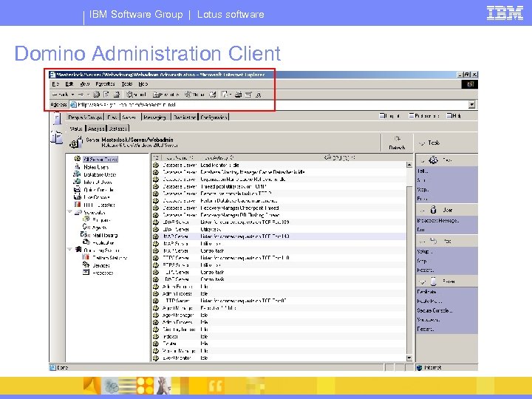Click the Live Console icon
Viewport: 532px width, 399px height.
(x=78, y=197)
